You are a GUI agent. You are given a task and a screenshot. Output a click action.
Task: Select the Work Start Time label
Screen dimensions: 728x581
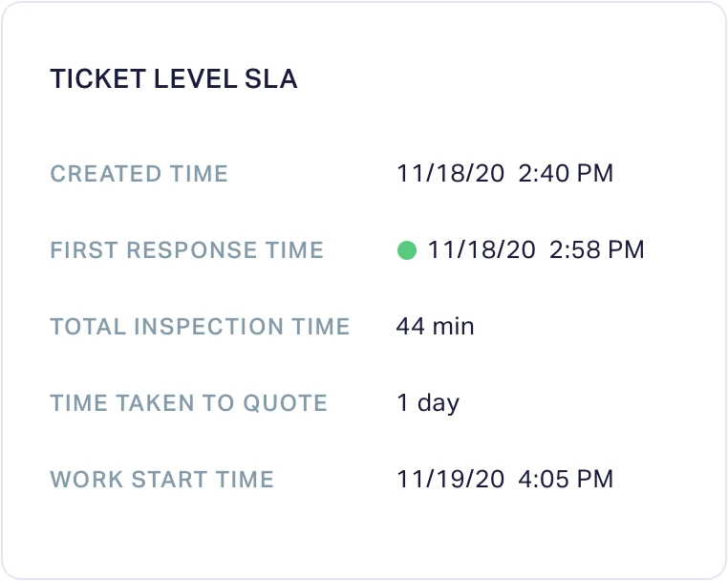tap(162, 479)
